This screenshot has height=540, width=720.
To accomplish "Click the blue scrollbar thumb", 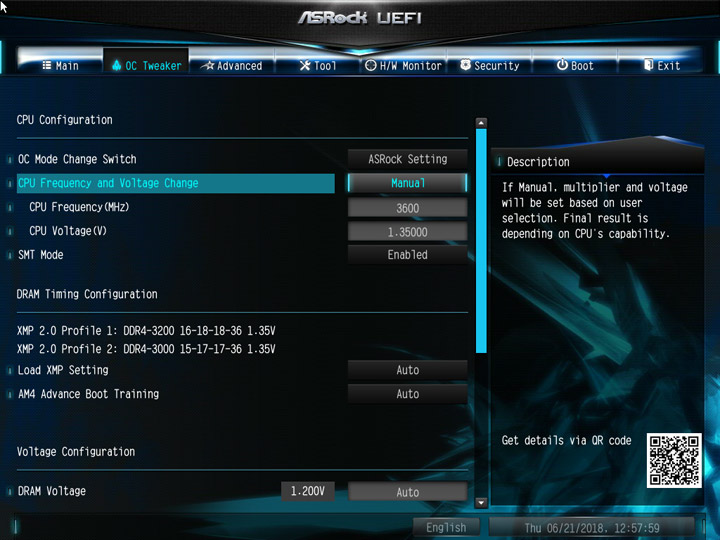I will [x=481, y=241].
